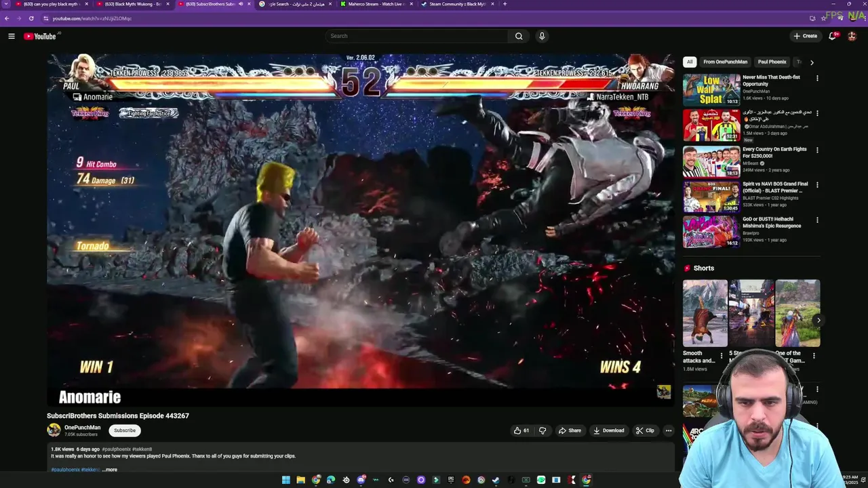
Task: Open OnePunchMan channel avatar
Action: (54, 430)
